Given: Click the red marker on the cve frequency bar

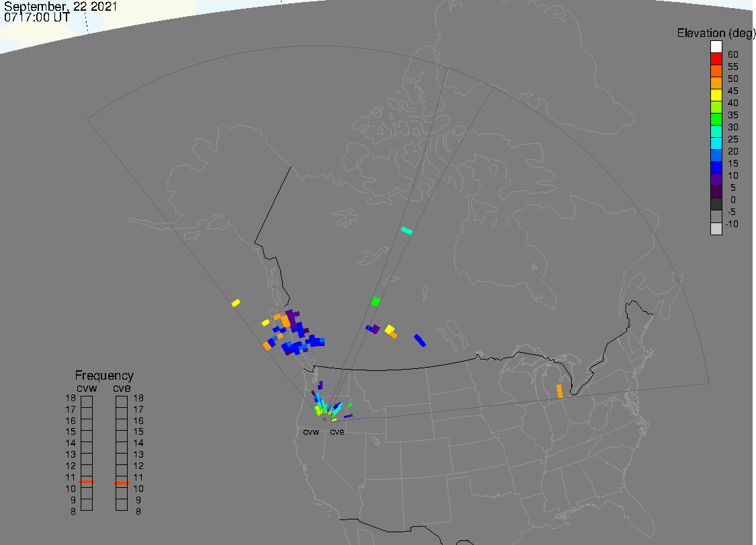Looking at the screenshot, I should (122, 483).
